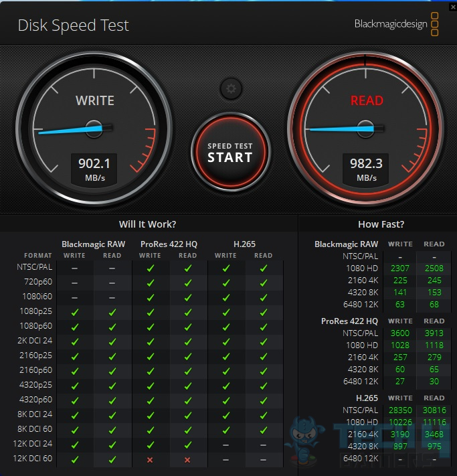457x476 pixels.
Task: Click the H.265 read checkmark for 2160p60
Action: pos(264,371)
